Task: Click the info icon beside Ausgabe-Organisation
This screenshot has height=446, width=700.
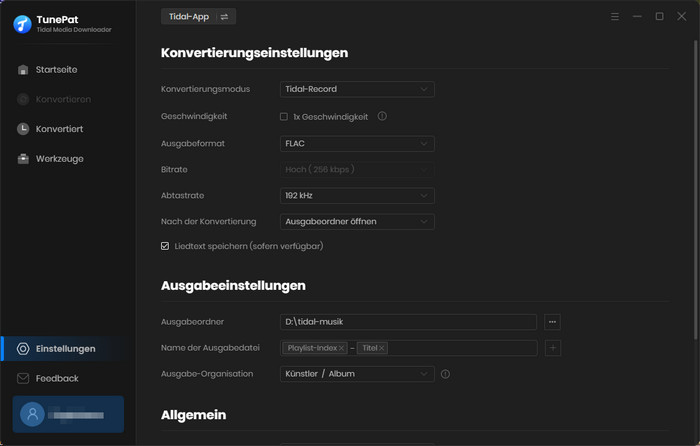Action: (445, 374)
